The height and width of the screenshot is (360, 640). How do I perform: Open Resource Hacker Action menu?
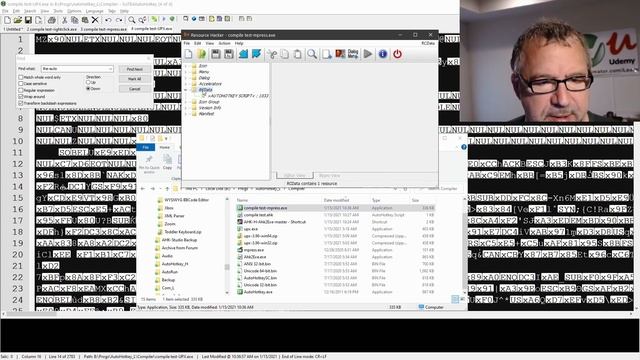(224, 43)
